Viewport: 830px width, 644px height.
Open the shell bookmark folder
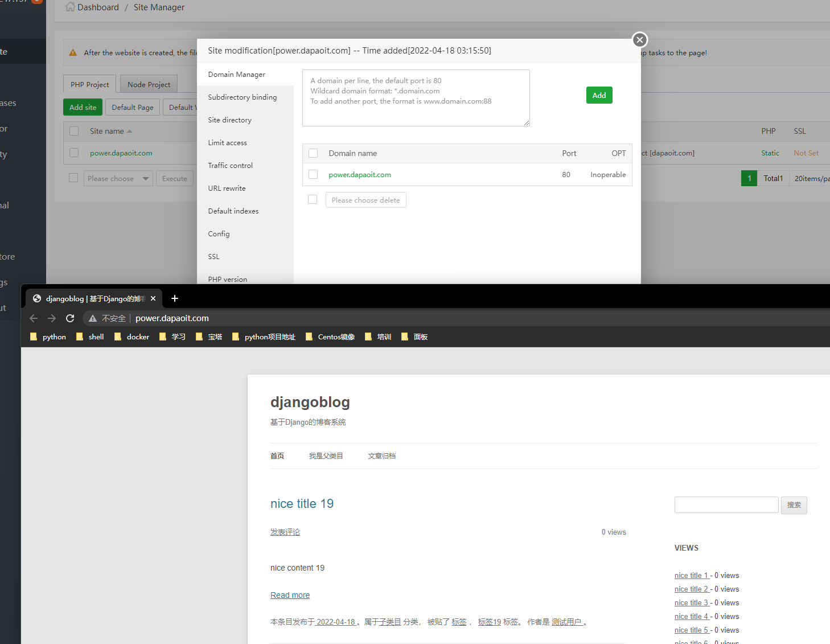[x=90, y=337]
